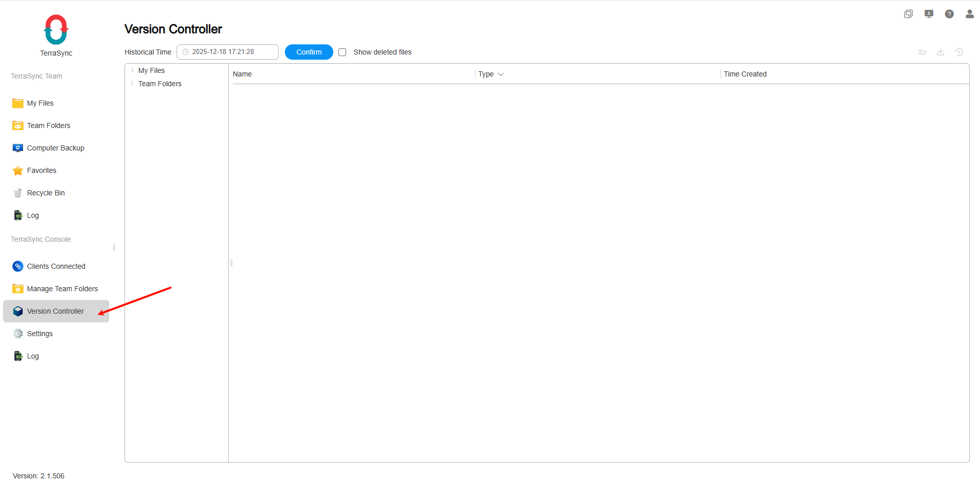Click the TerraSync logo

pyautogui.click(x=56, y=30)
